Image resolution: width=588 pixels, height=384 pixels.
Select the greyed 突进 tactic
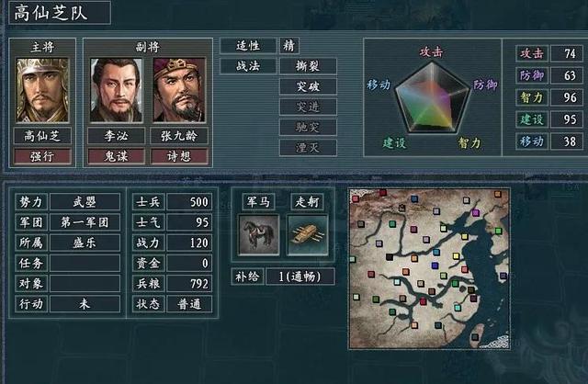pyautogui.click(x=308, y=107)
